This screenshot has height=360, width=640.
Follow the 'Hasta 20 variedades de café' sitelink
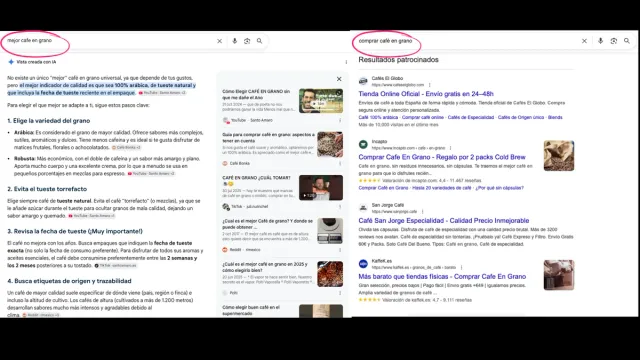pos(442,188)
